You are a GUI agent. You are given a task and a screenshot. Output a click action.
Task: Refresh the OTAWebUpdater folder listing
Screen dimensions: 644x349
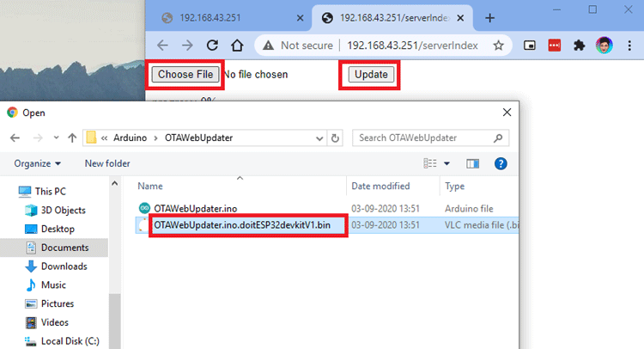pyautogui.click(x=335, y=138)
